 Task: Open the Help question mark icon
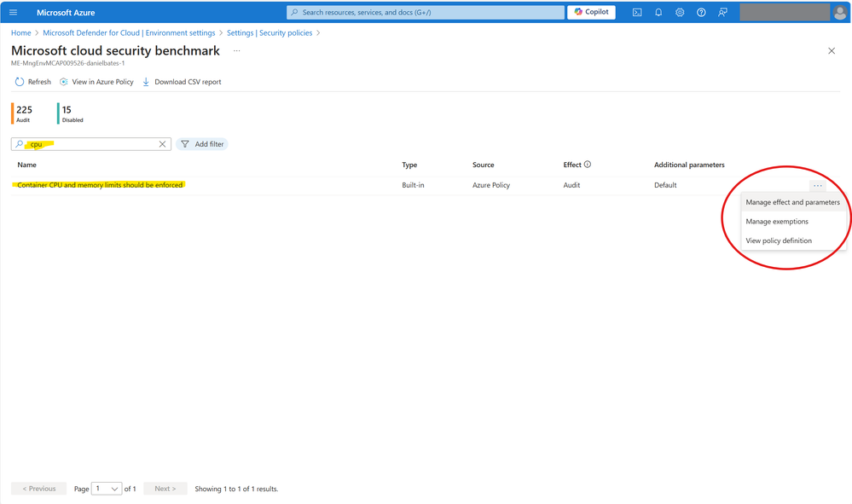point(701,12)
